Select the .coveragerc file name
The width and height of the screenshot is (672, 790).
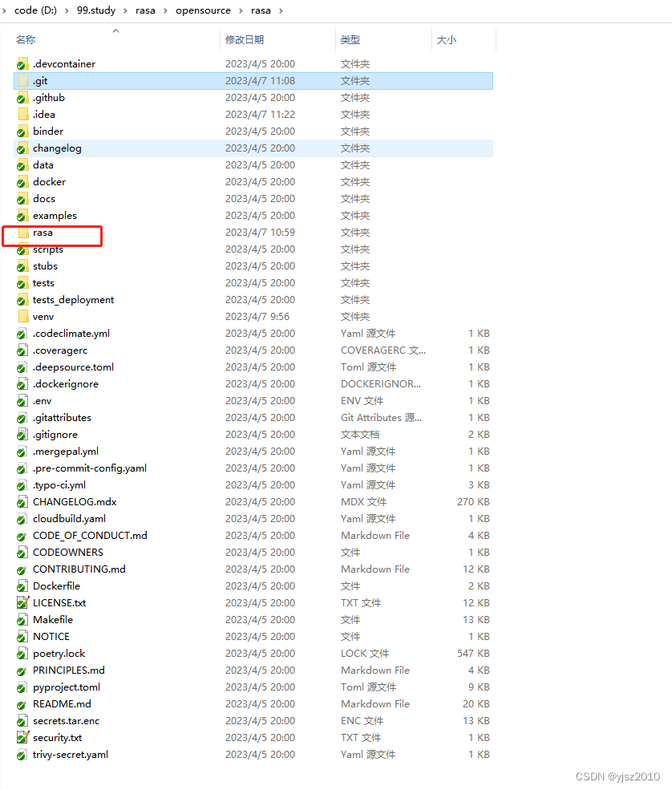coord(60,350)
